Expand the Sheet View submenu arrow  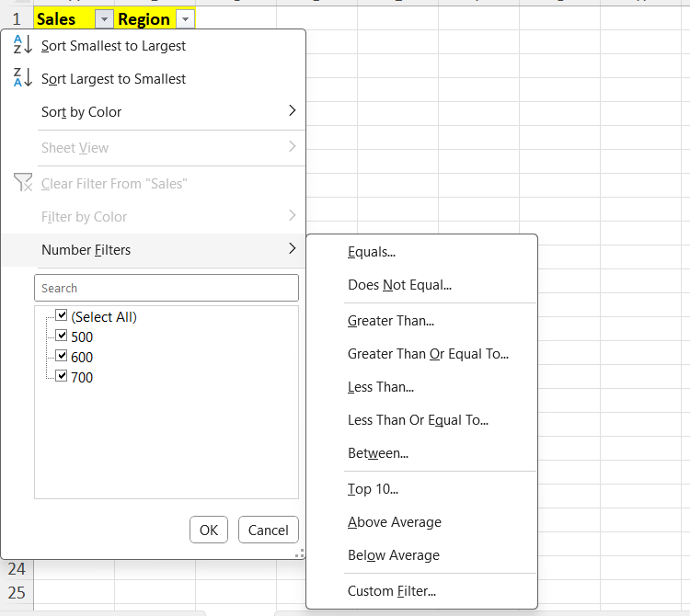pyautogui.click(x=292, y=146)
